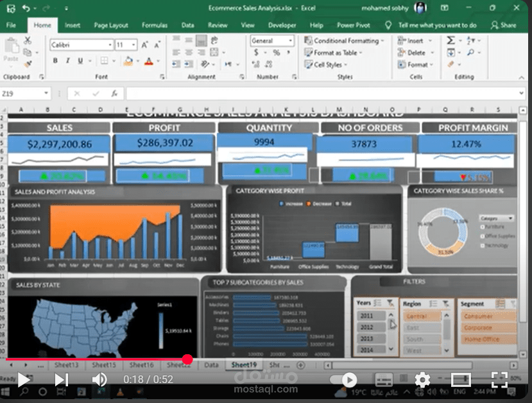Screen dimensions: 532x403
Task: Open Format as Table menu
Action: pyautogui.click(x=333, y=53)
